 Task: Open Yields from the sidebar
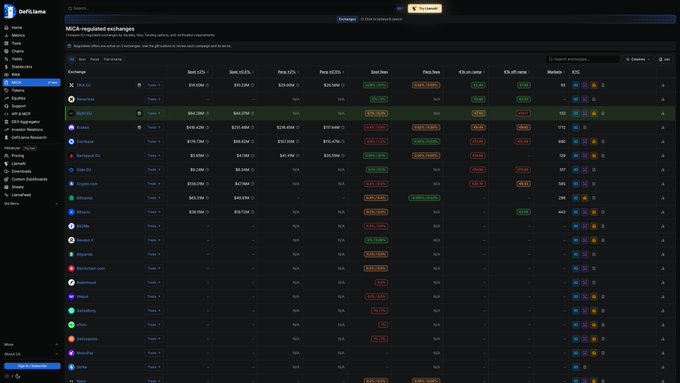[17, 59]
